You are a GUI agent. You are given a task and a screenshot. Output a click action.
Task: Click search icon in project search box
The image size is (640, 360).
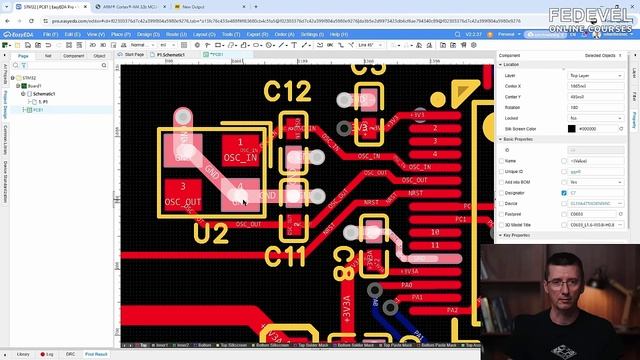pyautogui.click(x=104, y=65)
